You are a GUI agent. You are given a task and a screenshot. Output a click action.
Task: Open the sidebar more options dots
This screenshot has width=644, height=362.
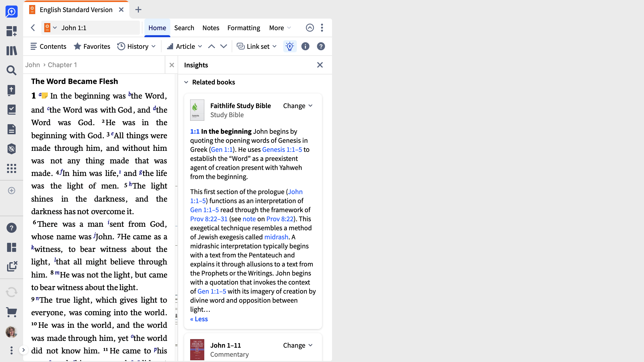click(12, 350)
